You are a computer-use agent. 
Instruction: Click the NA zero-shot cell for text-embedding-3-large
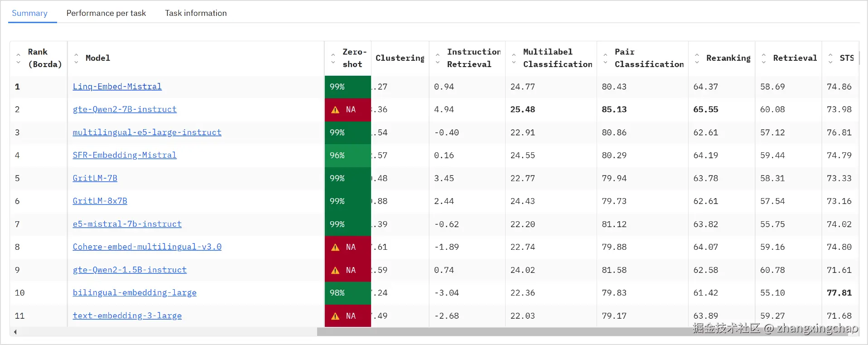click(348, 316)
